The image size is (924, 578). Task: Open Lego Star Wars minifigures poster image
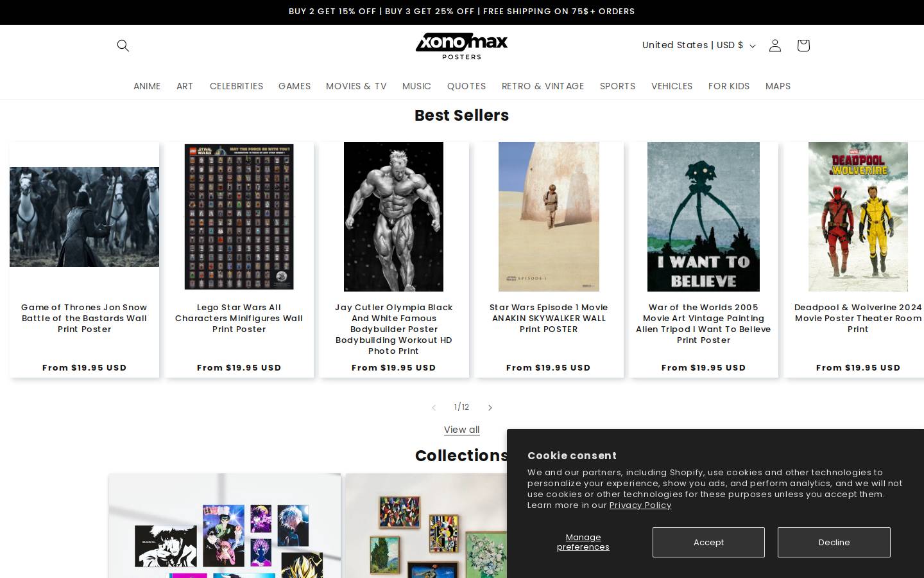click(239, 217)
